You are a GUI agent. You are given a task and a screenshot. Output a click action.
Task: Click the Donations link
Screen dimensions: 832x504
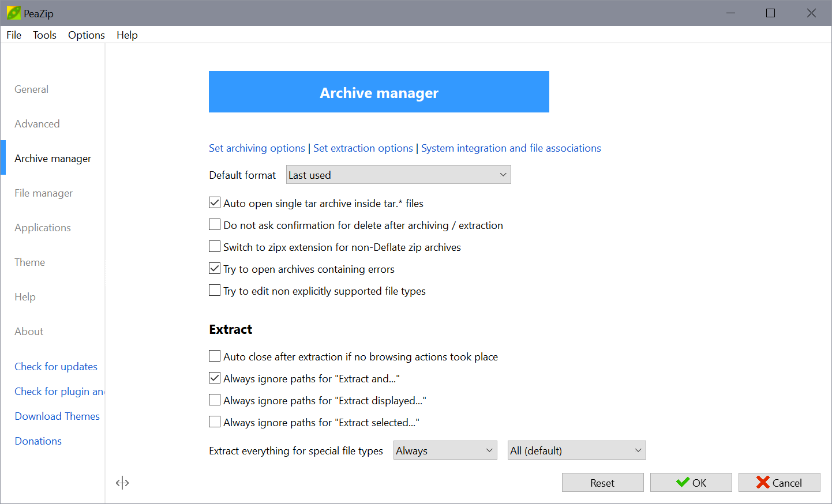click(38, 441)
